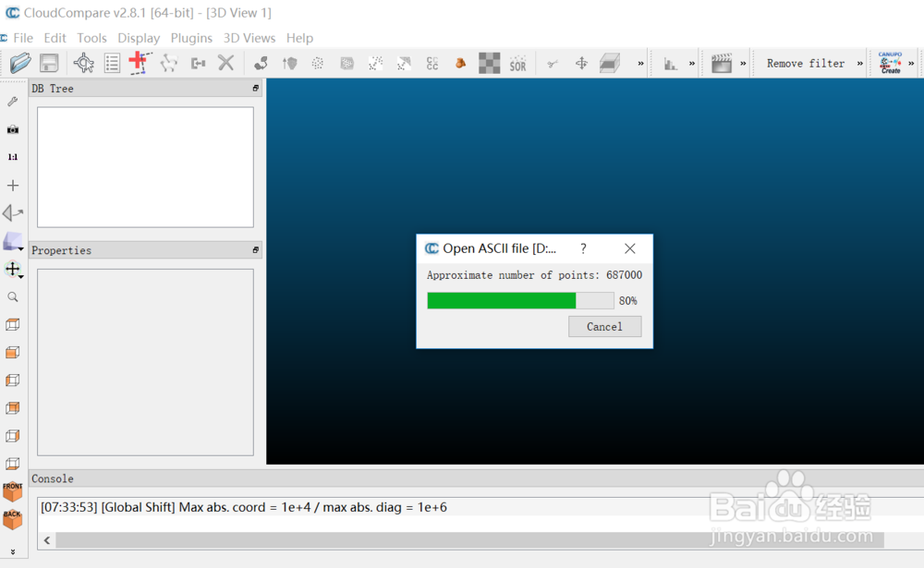Viewport: 924px width, 568px height.
Task: Open the Help menu
Action: tap(300, 38)
